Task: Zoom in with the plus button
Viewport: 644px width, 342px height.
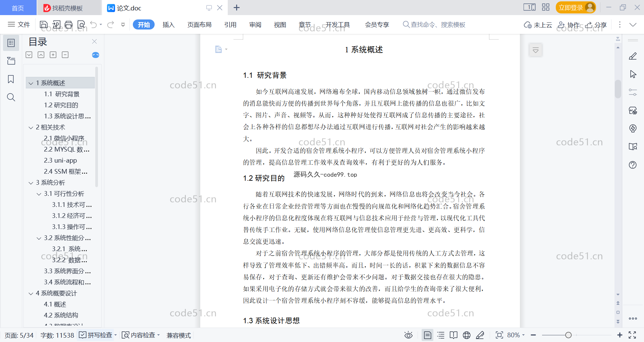Action: (x=620, y=335)
